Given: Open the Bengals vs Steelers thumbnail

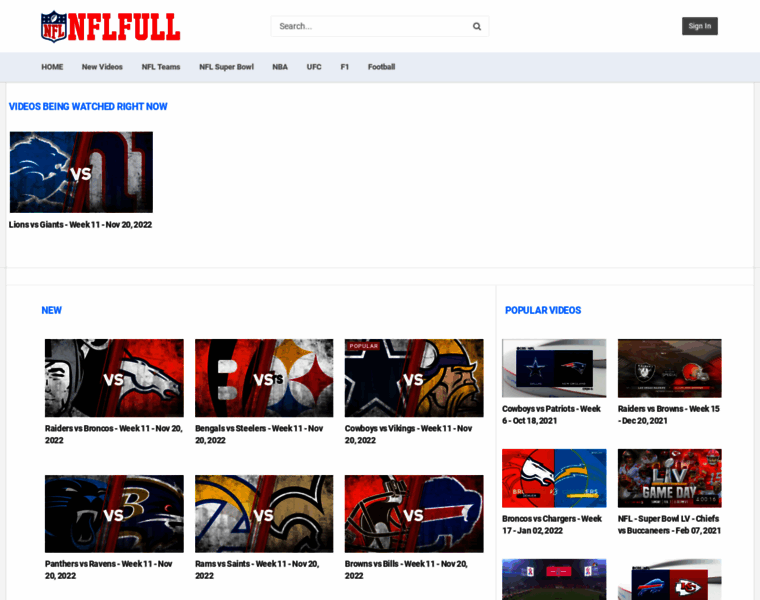Looking at the screenshot, I should tap(264, 378).
